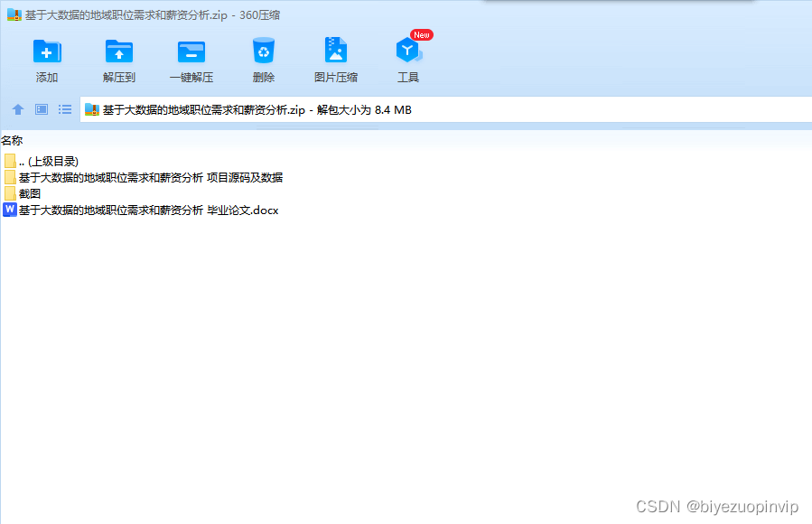Click the New badge on 工具
812x524 pixels.
(x=420, y=34)
